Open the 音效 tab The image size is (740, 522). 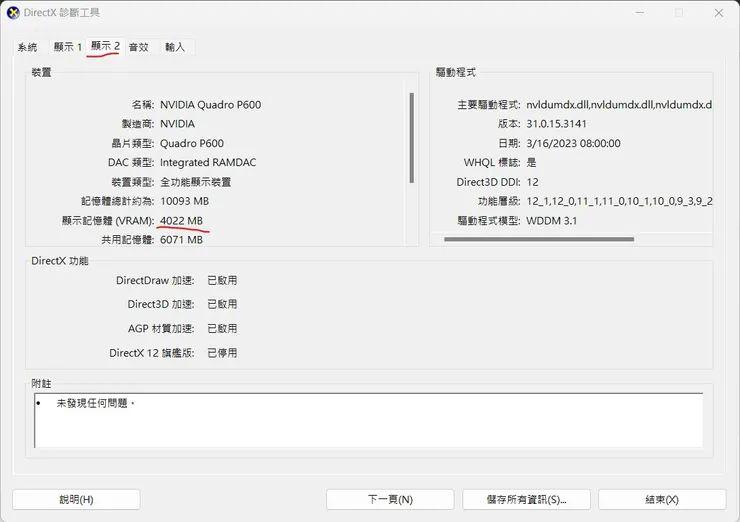coord(139,47)
